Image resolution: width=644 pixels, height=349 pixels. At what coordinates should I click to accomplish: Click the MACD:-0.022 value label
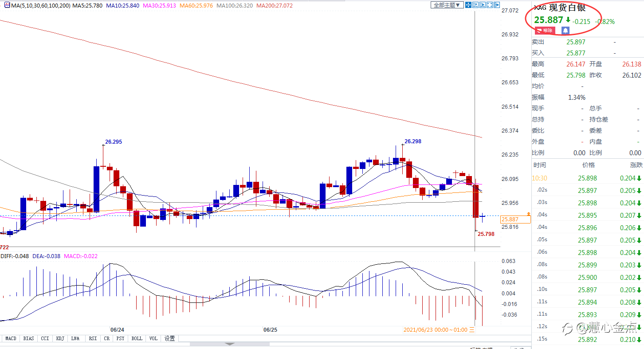(x=81, y=256)
